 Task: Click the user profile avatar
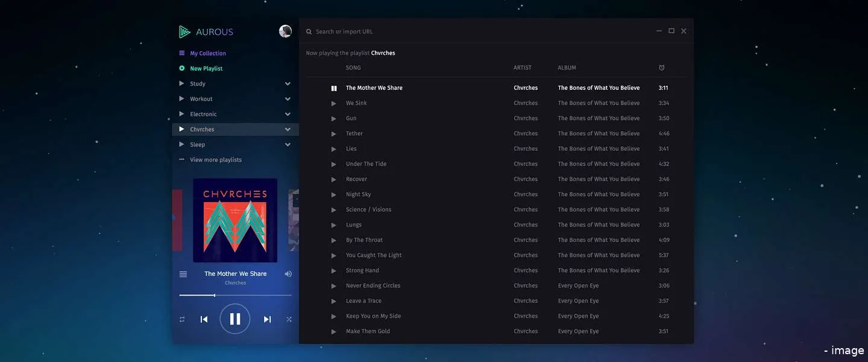(285, 31)
